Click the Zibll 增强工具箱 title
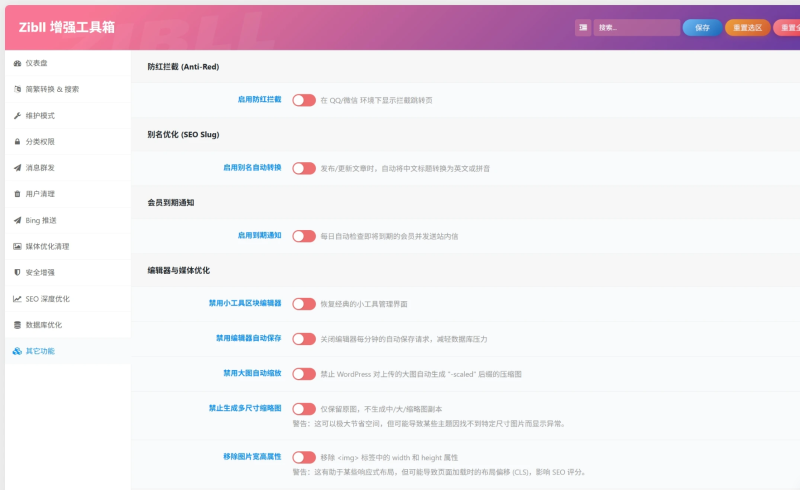Screen dimensions: 800x490 coord(67,27)
